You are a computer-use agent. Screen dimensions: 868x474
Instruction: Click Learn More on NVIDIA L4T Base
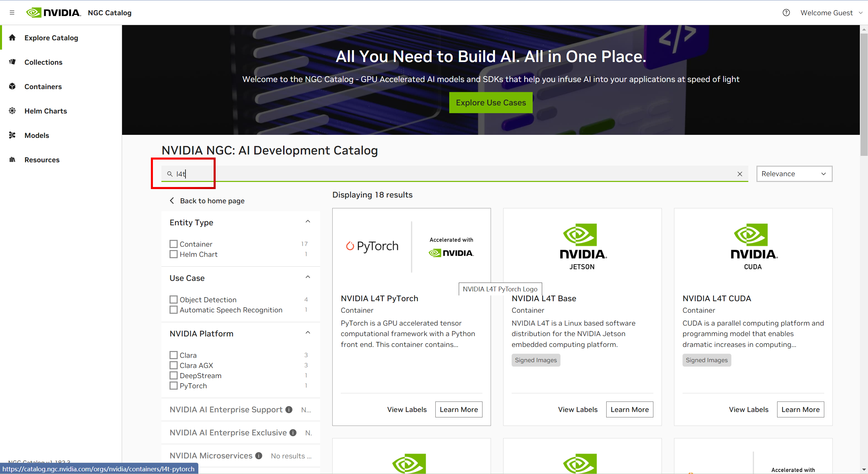629,409
